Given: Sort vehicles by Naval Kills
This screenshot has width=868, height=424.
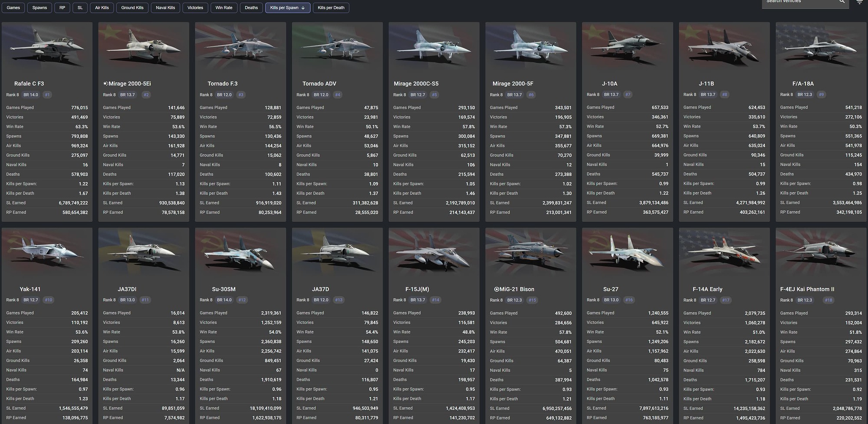Looking at the screenshot, I should click(x=165, y=7).
